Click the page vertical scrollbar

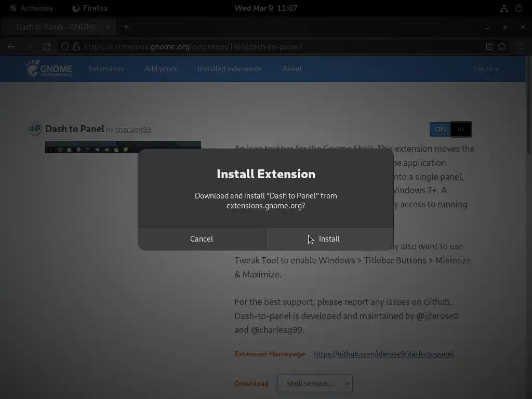click(x=528, y=105)
